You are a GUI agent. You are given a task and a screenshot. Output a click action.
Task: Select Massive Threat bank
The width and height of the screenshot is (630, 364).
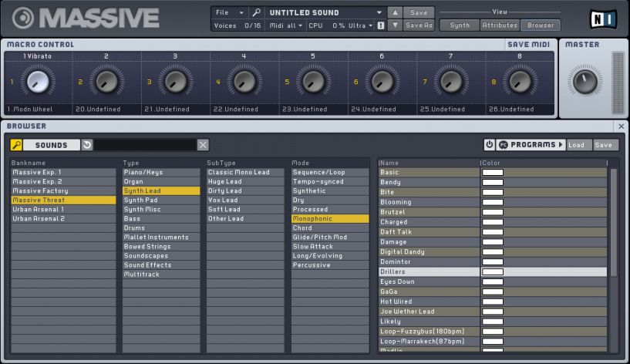[x=63, y=200]
